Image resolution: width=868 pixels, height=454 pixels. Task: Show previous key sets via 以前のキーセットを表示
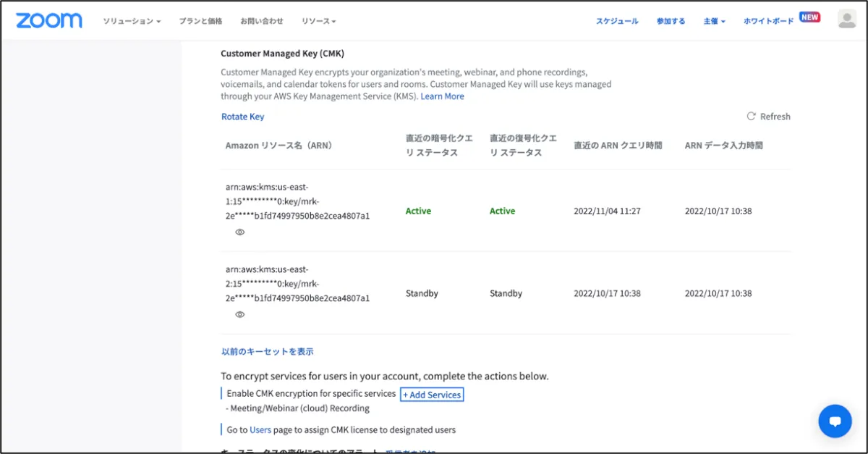coord(268,352)
